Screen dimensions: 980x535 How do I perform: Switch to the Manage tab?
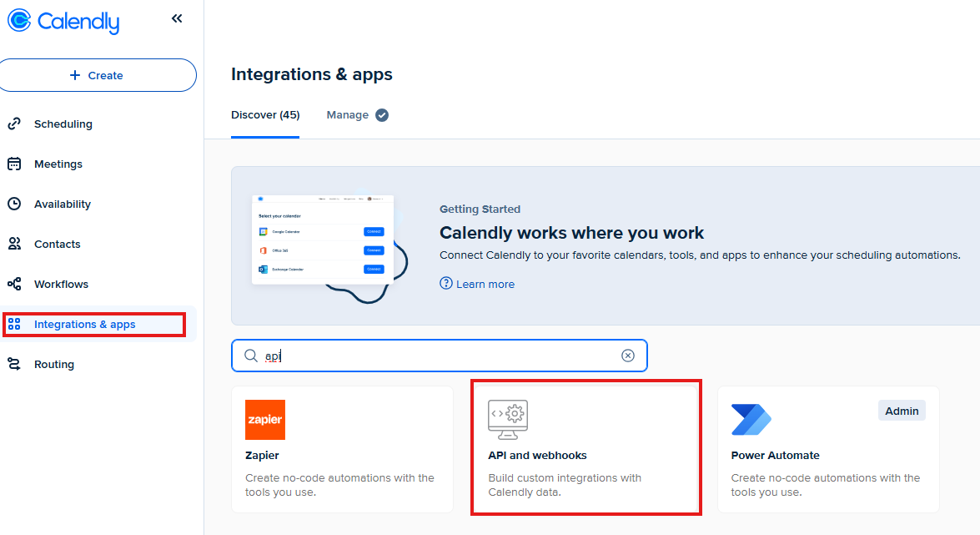[347, 115]
